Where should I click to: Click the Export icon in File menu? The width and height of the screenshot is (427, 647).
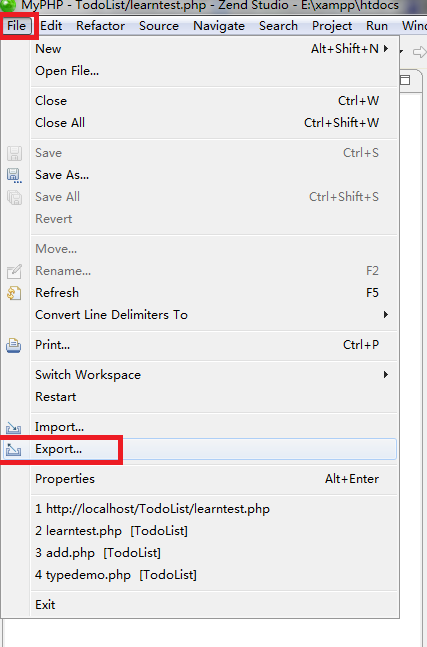(x=14, y=449)
